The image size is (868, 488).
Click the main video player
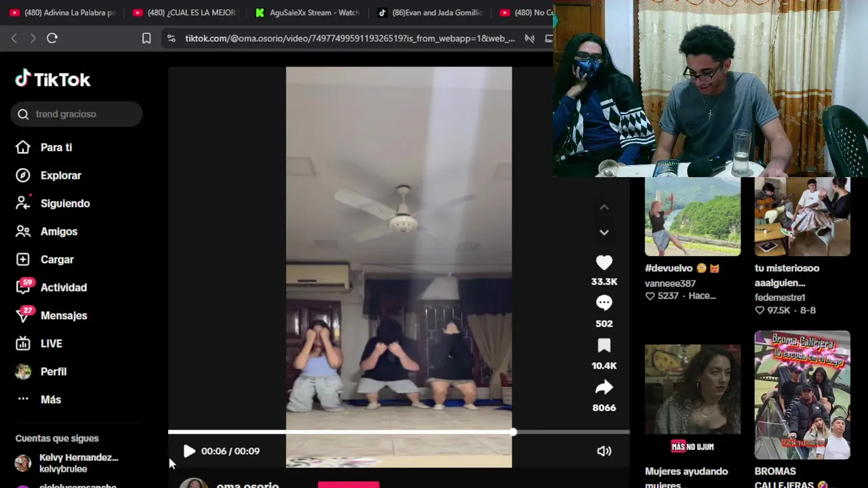tap(399, 267)
